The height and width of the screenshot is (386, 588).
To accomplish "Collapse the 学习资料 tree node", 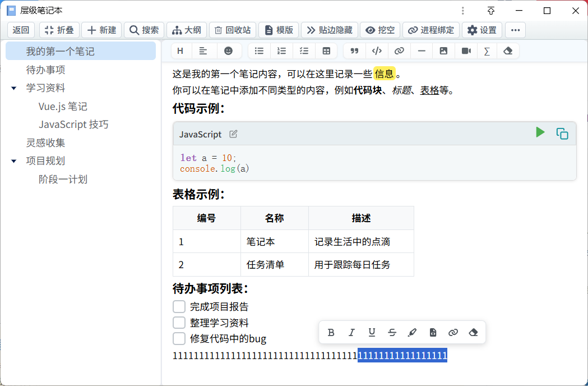I will point(14,88).
